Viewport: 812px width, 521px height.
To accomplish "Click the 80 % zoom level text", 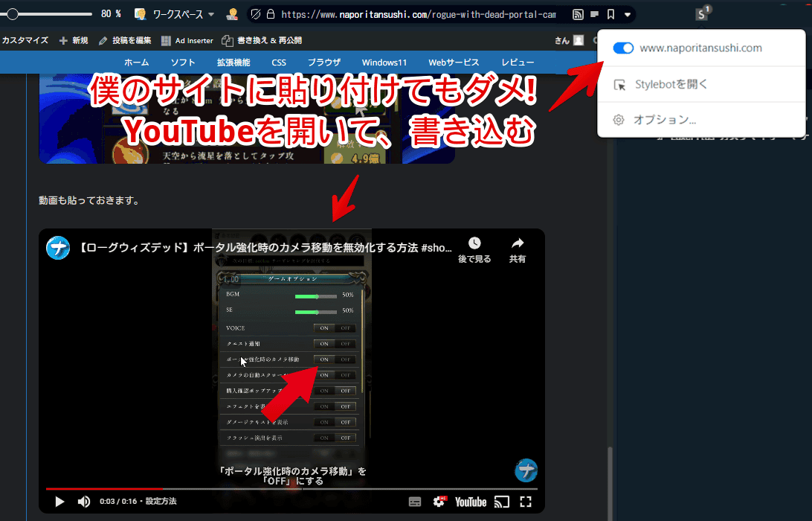I will pyautogui.click(x=111, y=14).
